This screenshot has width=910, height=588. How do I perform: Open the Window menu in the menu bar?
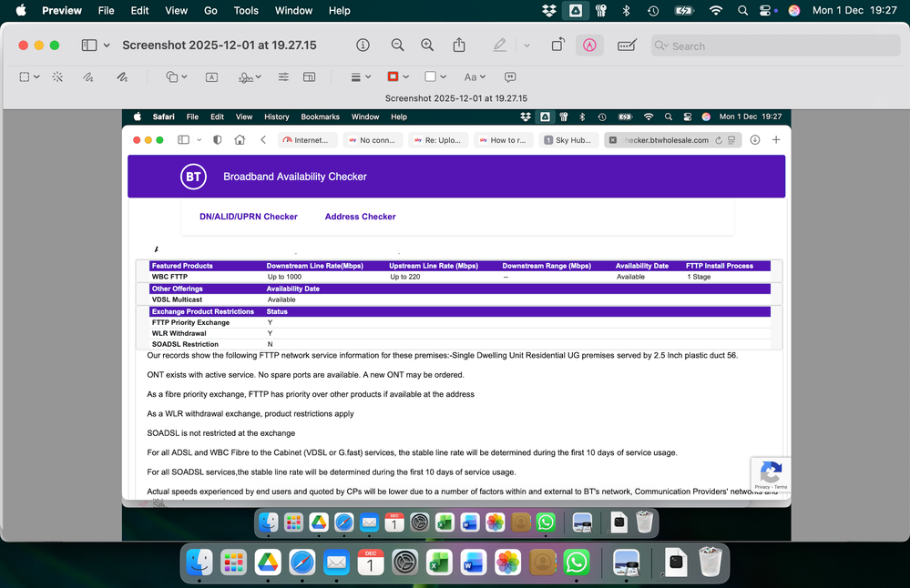(x=293, y=10)
